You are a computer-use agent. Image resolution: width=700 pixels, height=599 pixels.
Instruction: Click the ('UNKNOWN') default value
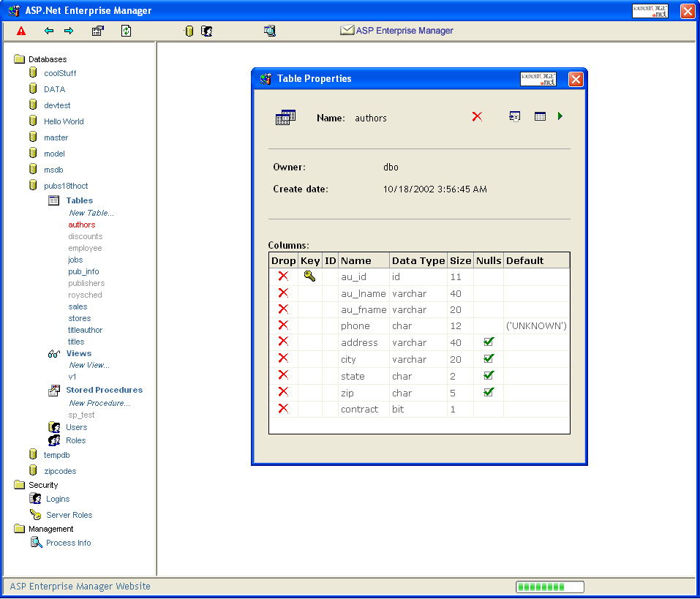(536, 326)
